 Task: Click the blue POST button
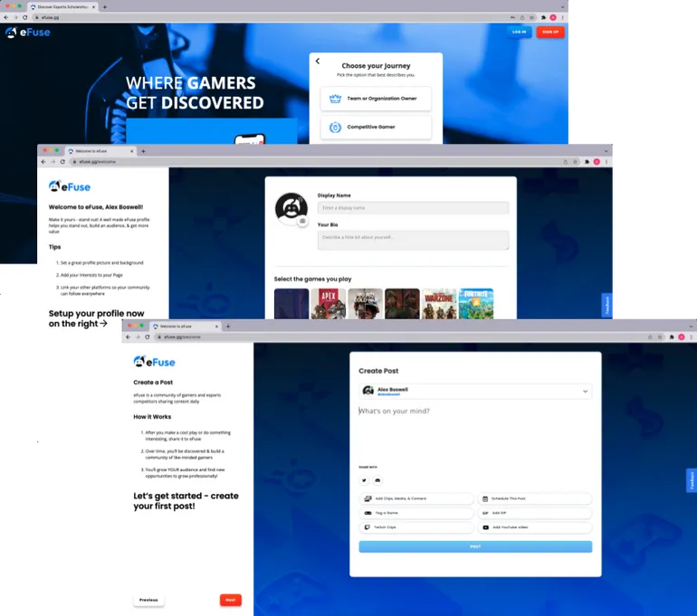tap(475, 546)
